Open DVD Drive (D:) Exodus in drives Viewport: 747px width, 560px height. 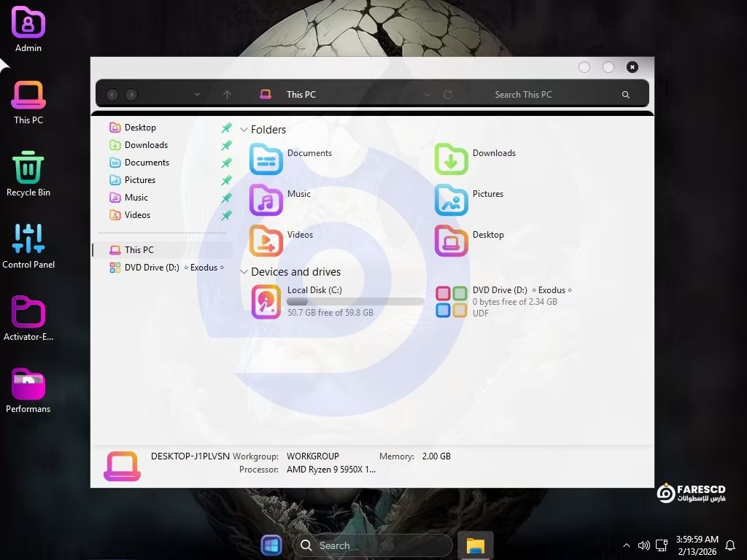click(x=451, y=301)
